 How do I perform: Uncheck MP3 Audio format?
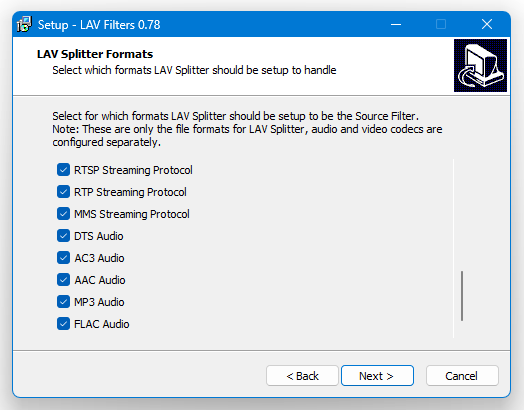pyautogui.click(x=63, y=302)
